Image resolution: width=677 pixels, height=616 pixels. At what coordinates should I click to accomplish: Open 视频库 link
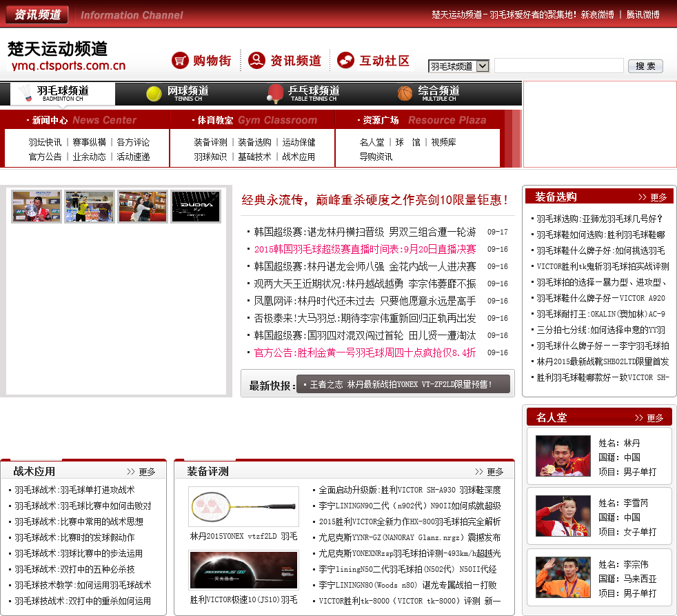point(443,142)
